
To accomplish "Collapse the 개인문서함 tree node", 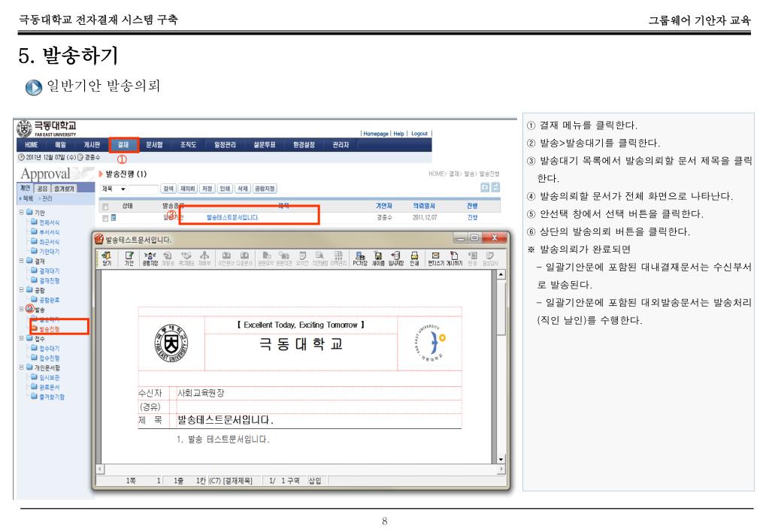I will (x=22, y=367).
